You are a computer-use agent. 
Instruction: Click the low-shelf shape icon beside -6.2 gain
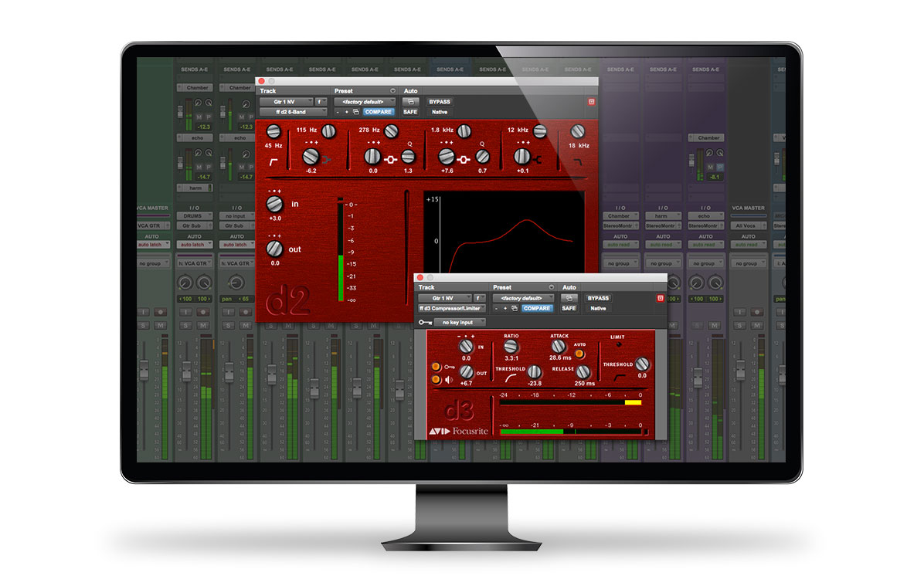pyautogui.click(x=326, y=160)
